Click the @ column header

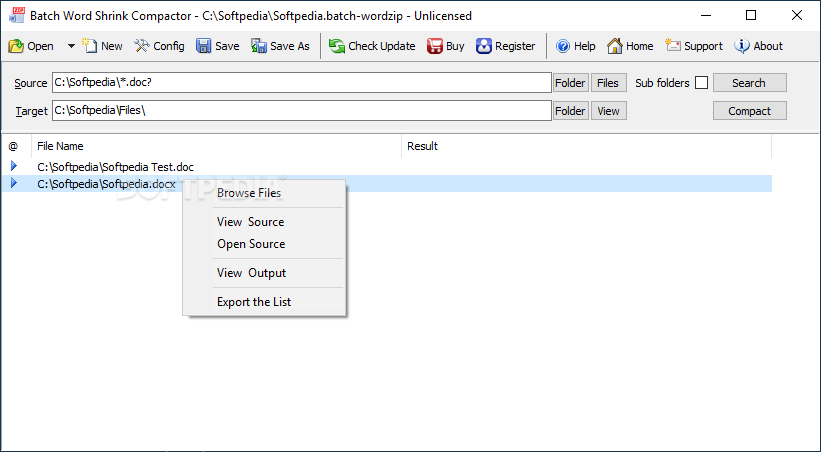(x=16, y=146)
